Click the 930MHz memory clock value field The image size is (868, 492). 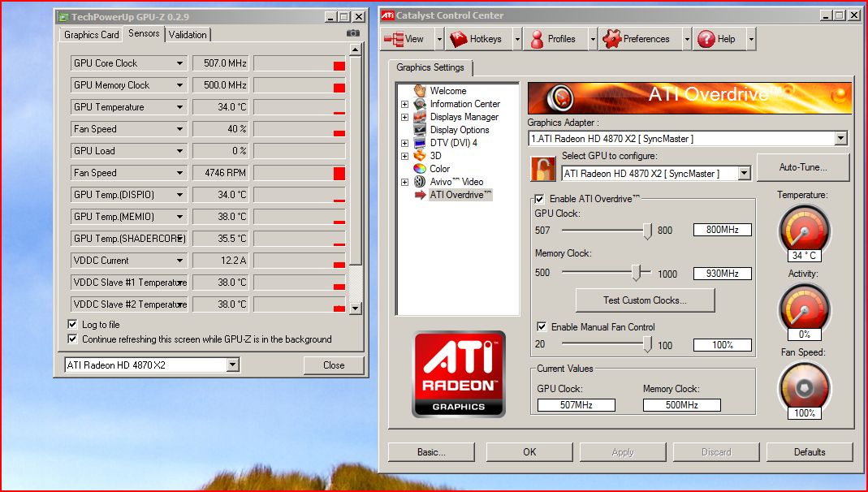(x=723, y=274)
